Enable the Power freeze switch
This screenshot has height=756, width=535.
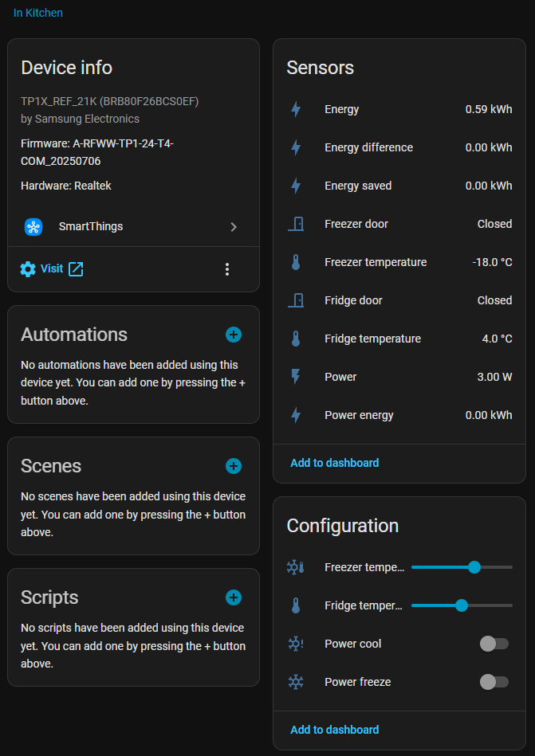pos(494,682)
